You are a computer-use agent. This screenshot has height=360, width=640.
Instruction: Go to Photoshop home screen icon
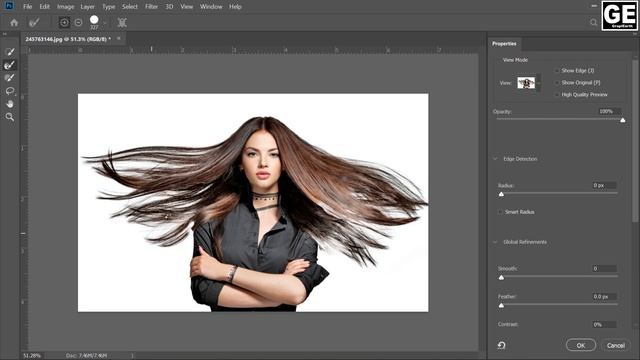(14, 22)
